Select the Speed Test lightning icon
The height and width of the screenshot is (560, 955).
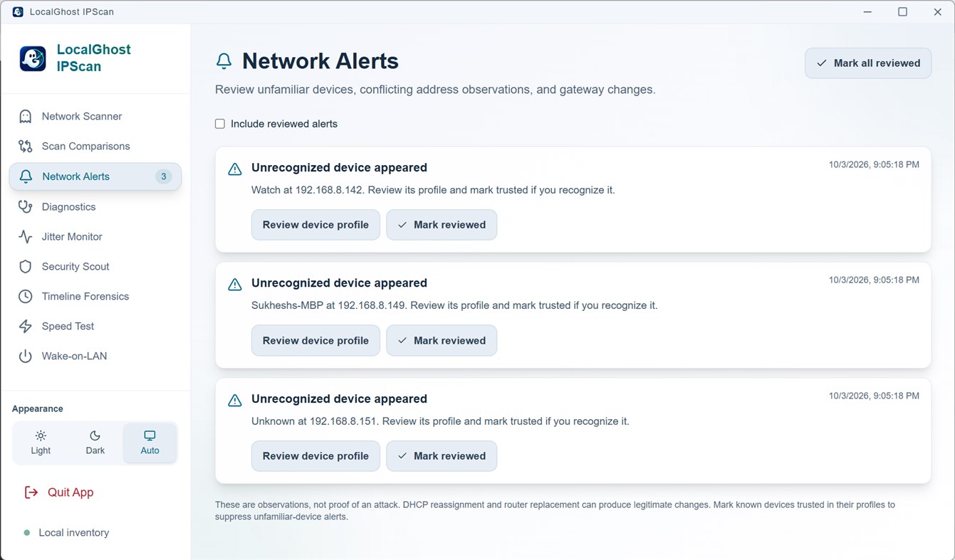(x=26, y=326)
